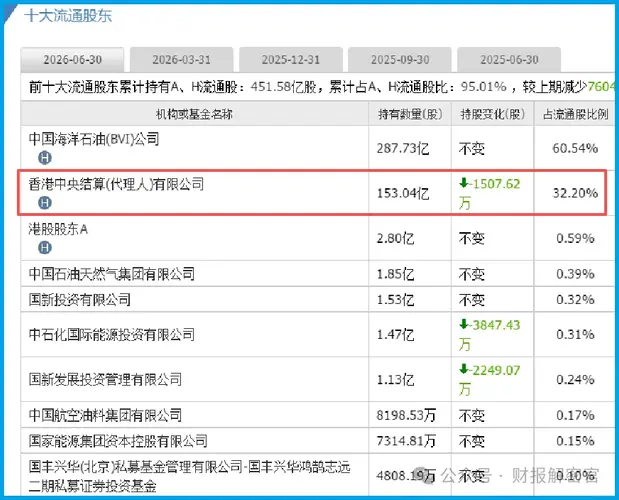Click 不变 in the 中国航空油料集团 row

point(471,415)
